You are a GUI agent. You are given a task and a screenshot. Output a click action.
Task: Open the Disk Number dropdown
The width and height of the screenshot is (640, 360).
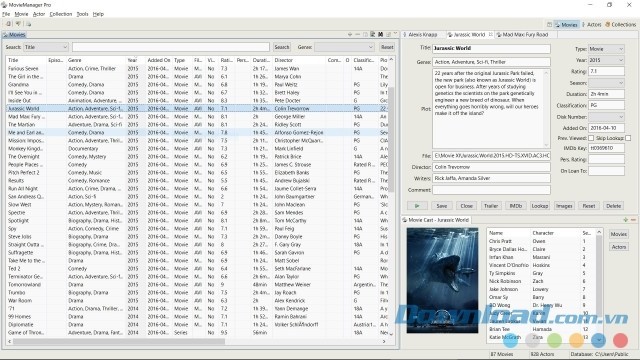coord(606,117)
